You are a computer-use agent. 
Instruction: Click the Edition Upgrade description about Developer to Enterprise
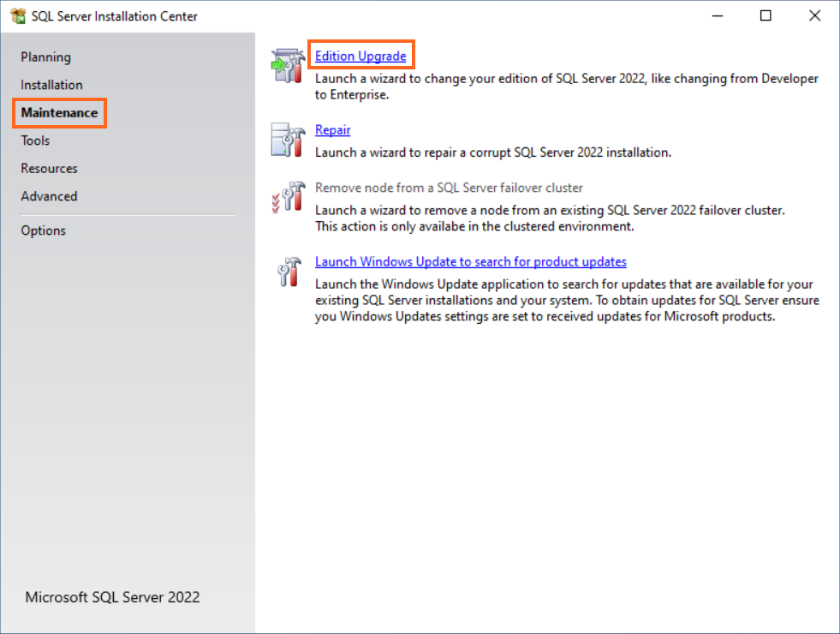coord(567,87)
